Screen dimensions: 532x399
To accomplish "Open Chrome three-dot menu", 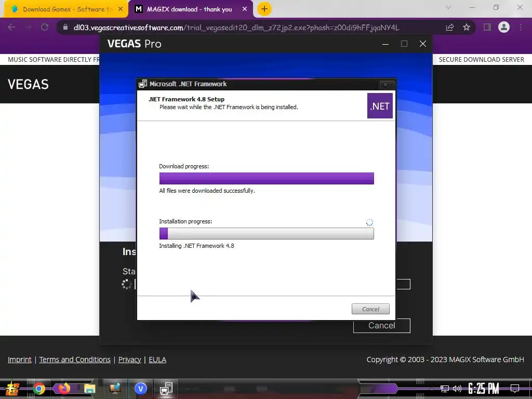I will click(x=521, y=28).
